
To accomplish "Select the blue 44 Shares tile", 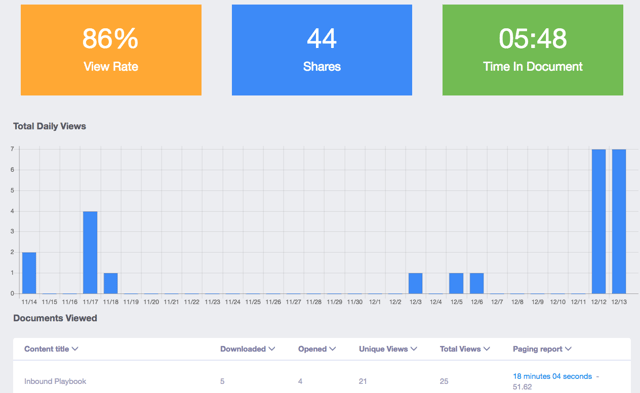I will coord(322,50).
